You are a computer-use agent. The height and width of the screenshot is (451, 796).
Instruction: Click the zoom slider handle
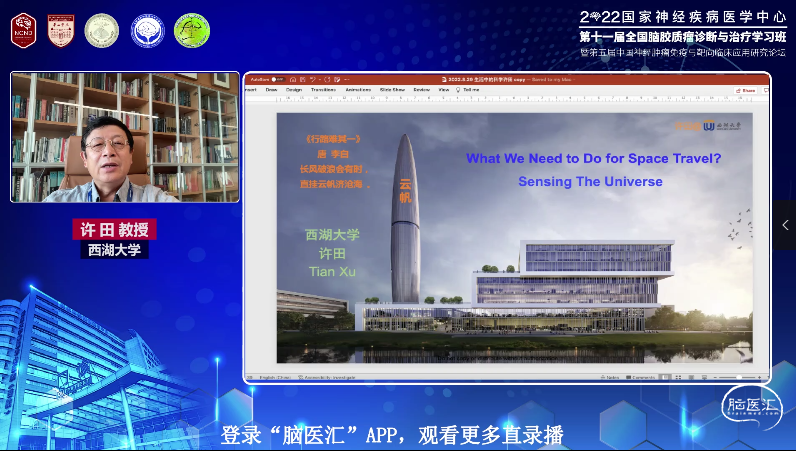pyautogui.click(x=739, y=377)
